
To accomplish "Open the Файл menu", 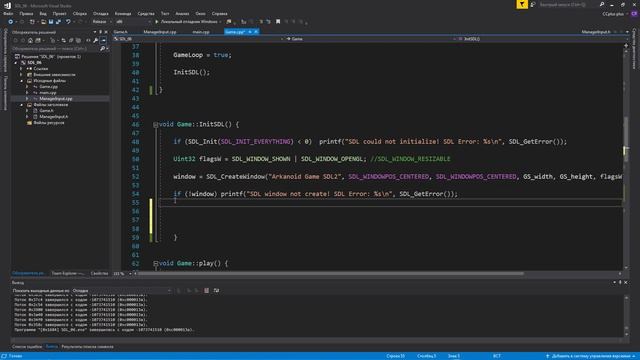I will point(8,13).
